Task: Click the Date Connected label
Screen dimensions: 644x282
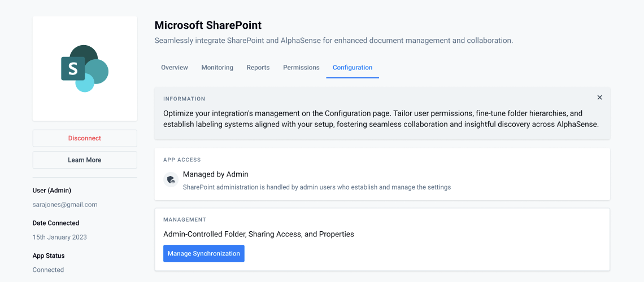Action: click(56, 223)
